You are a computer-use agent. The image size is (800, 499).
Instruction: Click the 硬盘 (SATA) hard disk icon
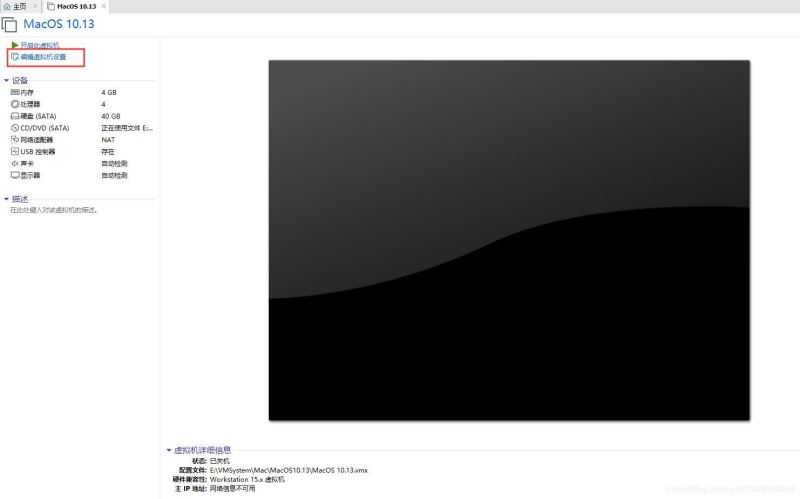point(15,116)
